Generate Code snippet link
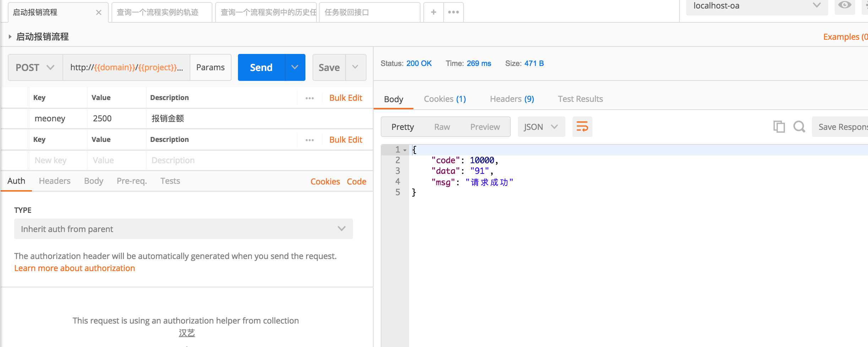The image size is (868, 347). click(357, 182)
